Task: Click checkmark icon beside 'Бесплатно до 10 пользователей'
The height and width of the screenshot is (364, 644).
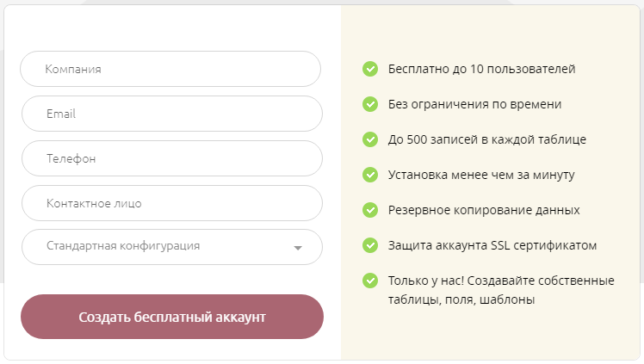Action: pyautogui.click(x=370, y=69)
